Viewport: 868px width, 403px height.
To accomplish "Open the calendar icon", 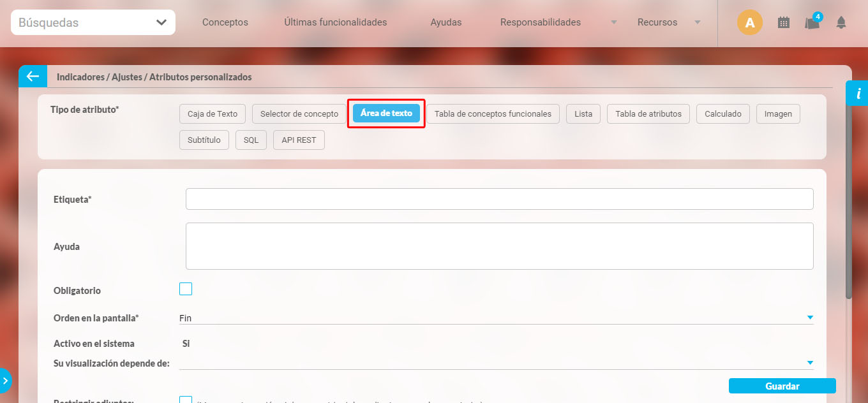I will [x=783, y=22].
